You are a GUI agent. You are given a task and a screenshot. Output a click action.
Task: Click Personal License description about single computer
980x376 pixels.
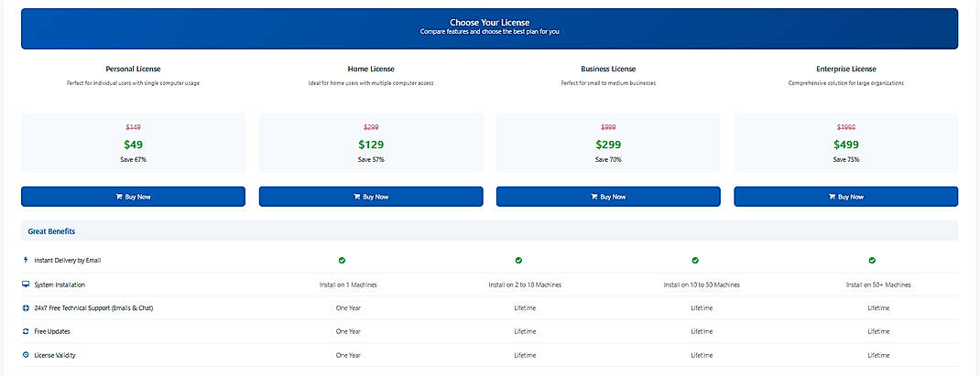[133, 83]
